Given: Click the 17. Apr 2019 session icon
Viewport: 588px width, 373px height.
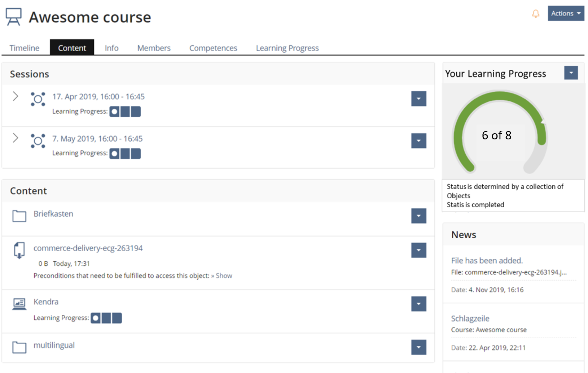Looking at the screenshot, I should click(x=38, y=99).
